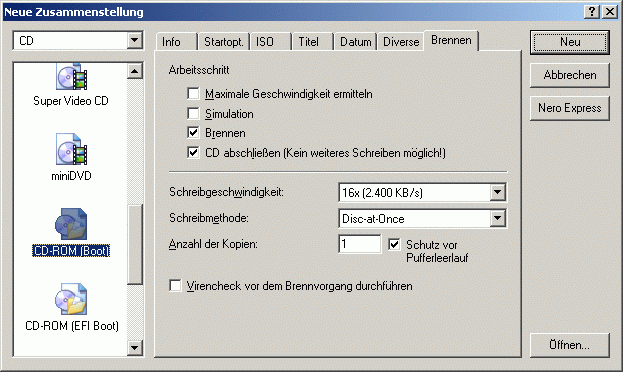This screenshot has width=623, height=372.
Task: Click the Super Video CD label
Action: click(x=71, y=101)
